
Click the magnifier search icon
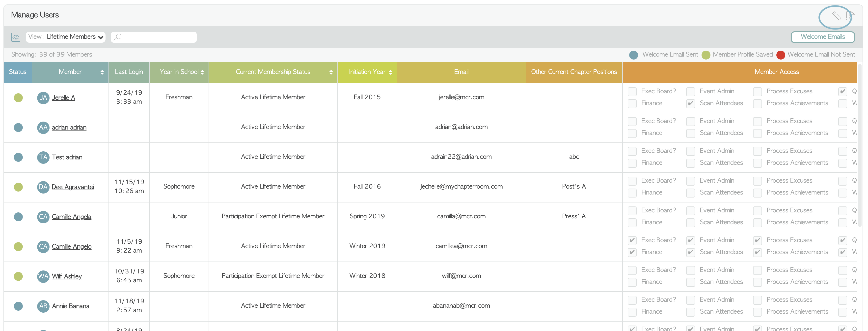(118, 37)
